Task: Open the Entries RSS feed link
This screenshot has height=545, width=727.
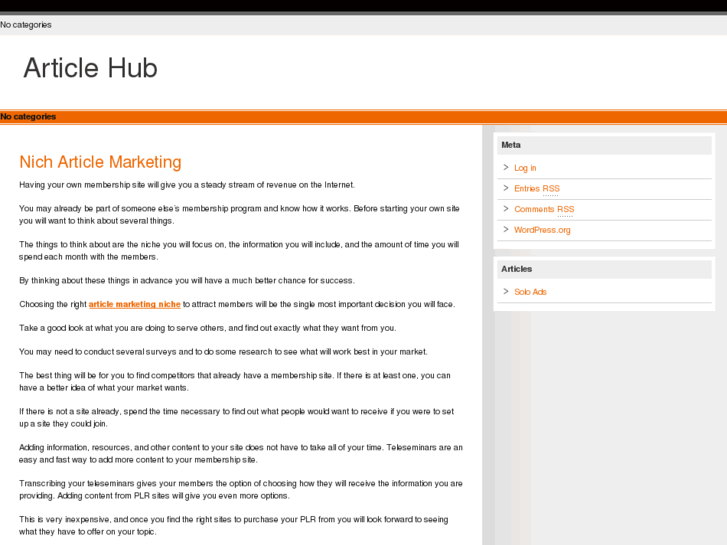Action: [537, 188]
